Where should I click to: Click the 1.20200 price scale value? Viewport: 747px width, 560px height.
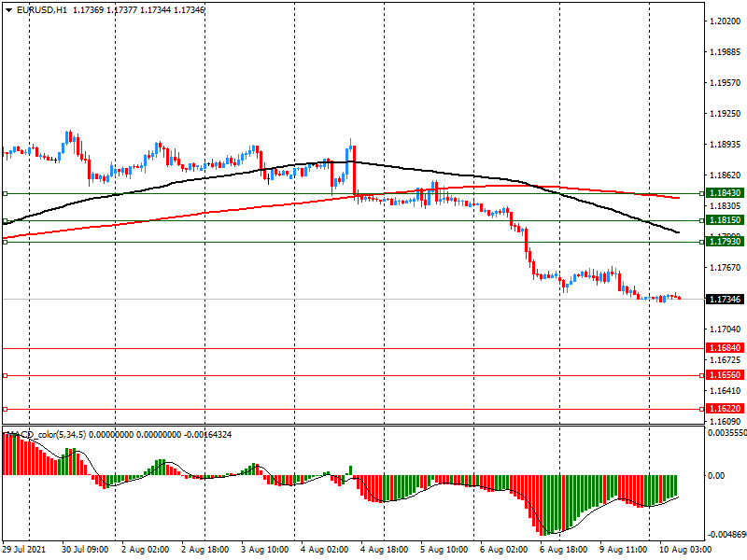coord(726,21)
